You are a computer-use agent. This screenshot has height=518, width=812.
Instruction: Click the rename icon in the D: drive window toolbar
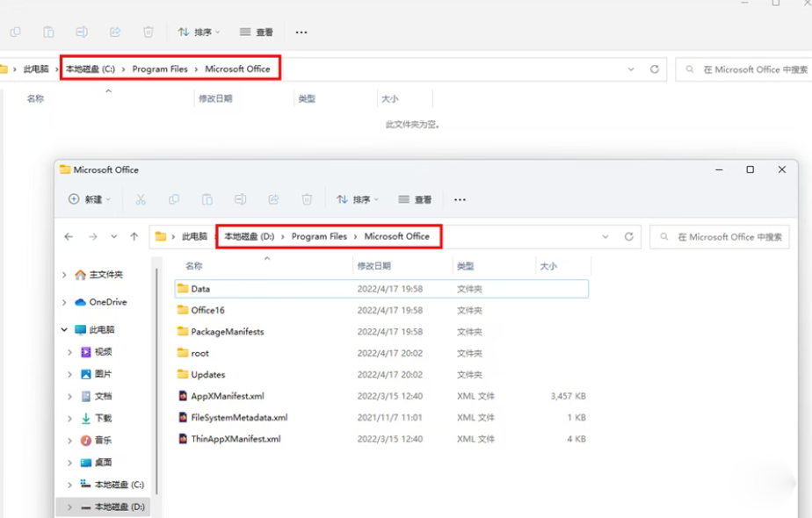pyautogui.click(x=240, y=199)
